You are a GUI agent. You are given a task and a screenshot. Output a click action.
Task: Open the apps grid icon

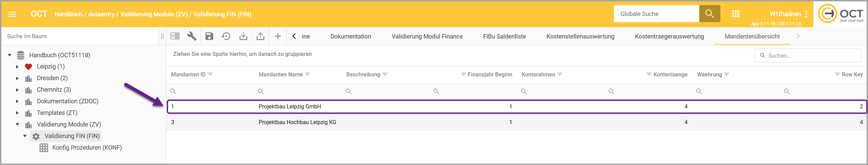point(735,14)
